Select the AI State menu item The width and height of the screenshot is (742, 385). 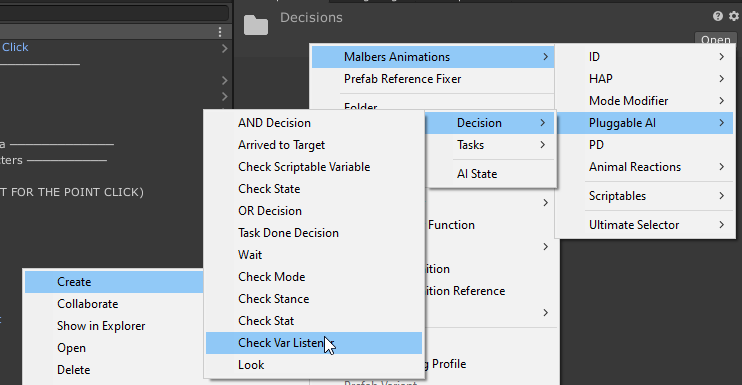tap(490, 174)
